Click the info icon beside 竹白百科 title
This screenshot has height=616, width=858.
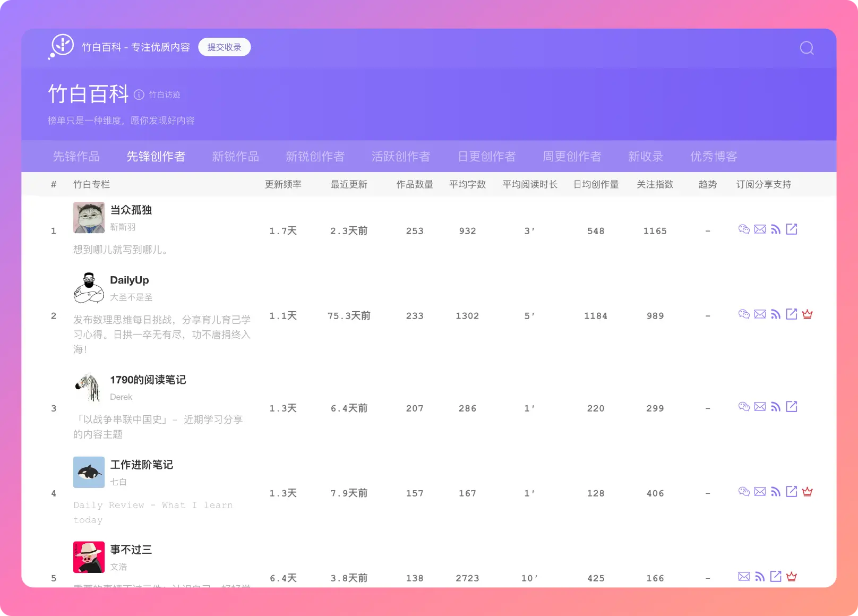[x=139, y=95]
